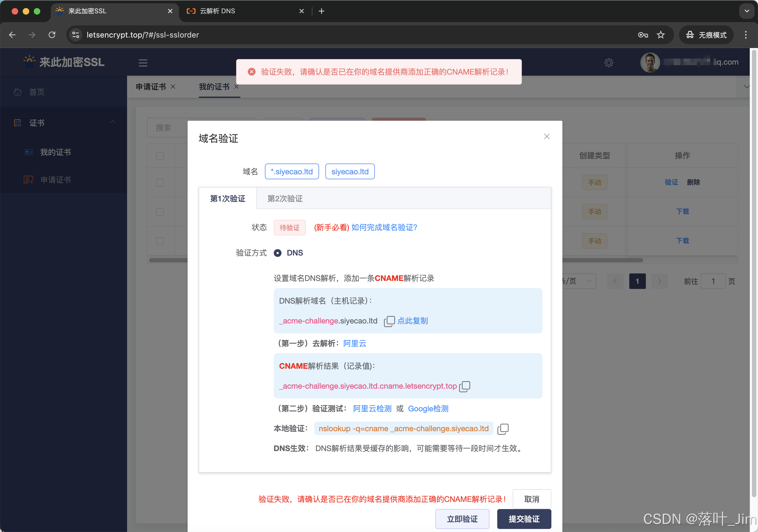Click 验证 in the operations column
This screenshot has height=532, width=758.
point(672,183)
